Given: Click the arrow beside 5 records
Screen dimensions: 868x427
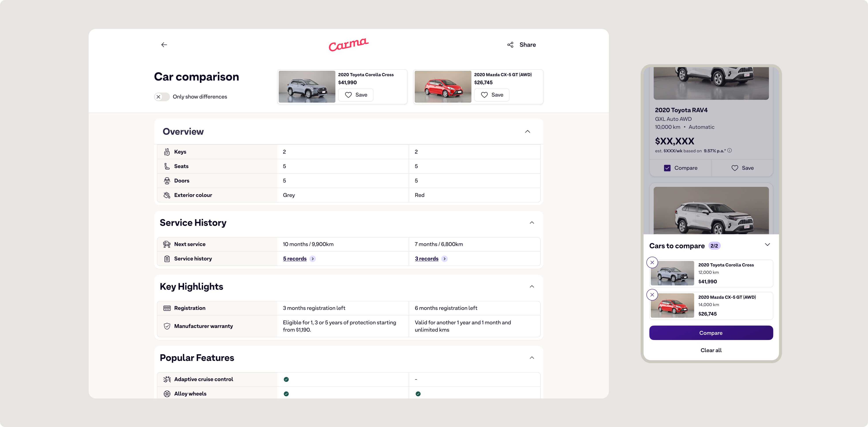Looking at the screenshot, I should 313,259.
